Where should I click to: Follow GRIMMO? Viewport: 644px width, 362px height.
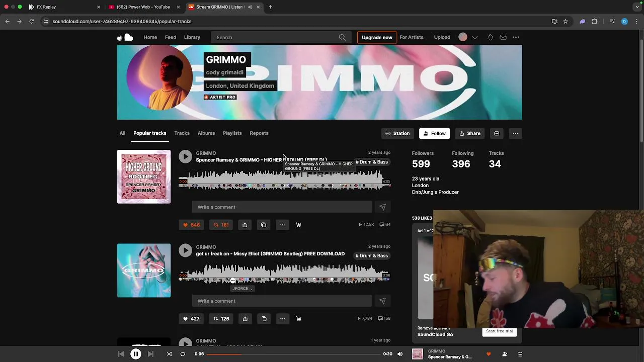point(434,133)
